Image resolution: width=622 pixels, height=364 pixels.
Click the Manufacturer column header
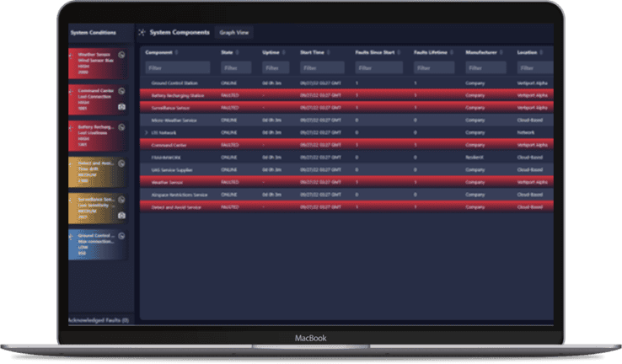(x=481, y=52)
